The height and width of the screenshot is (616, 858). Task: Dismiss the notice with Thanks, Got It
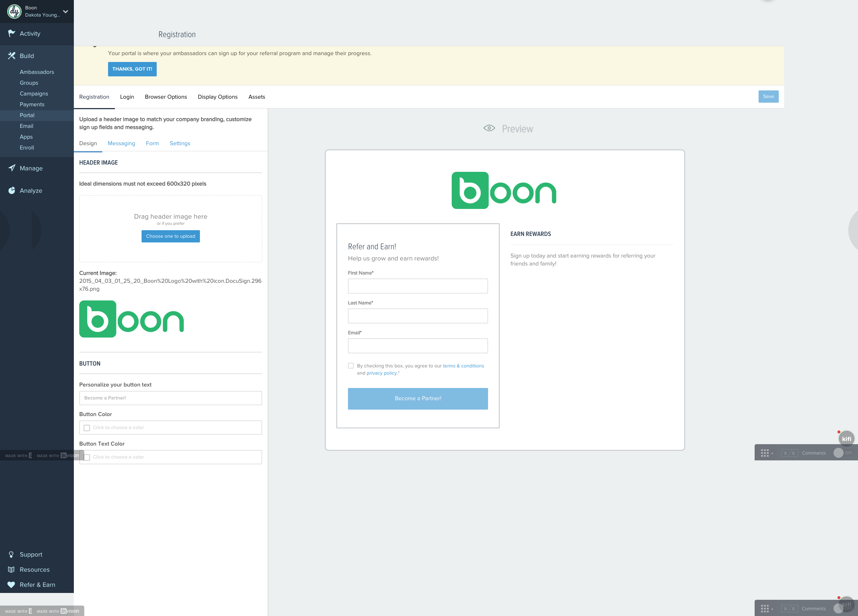[x=133, y=69]
